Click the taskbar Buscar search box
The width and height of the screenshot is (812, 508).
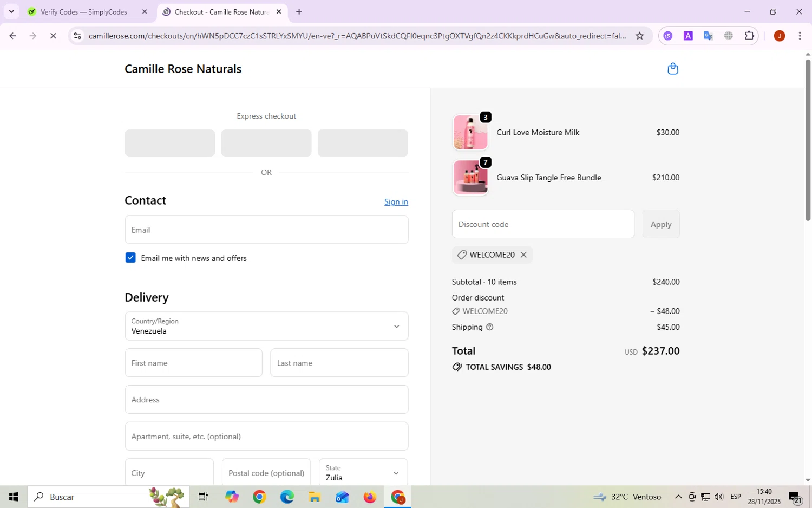tap(108, 497)
